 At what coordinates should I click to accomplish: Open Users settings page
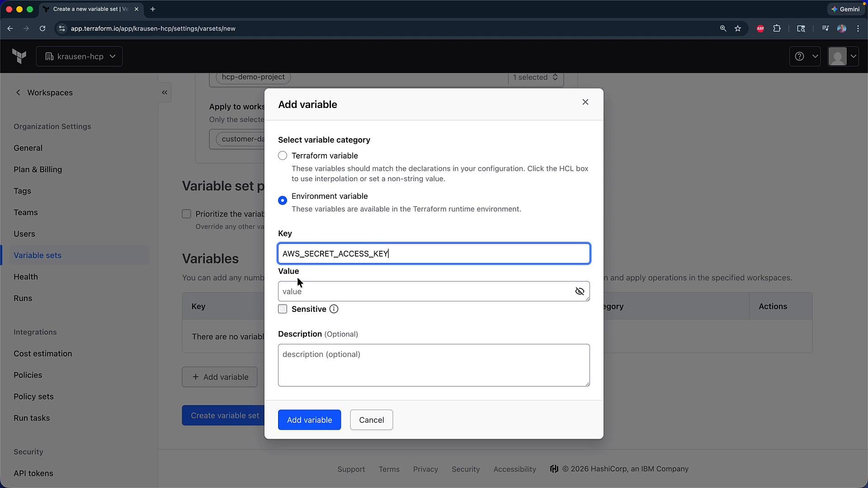tap(24, 234)
